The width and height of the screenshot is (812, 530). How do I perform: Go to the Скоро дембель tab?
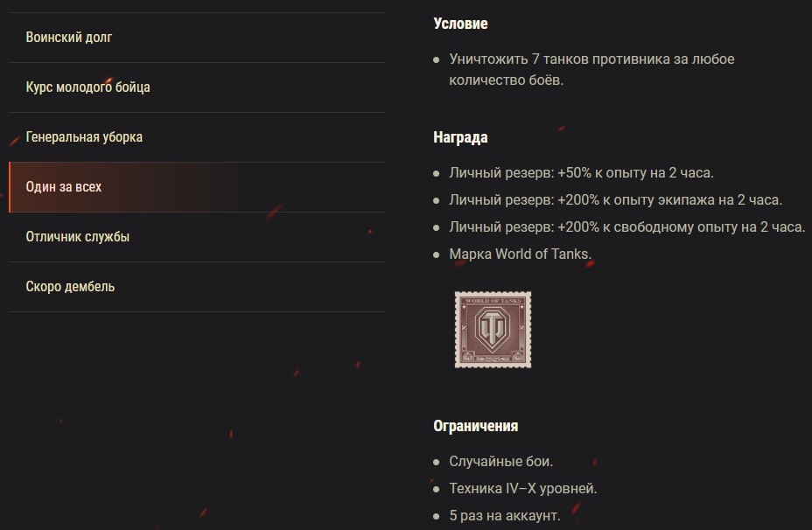pos(70,287)
